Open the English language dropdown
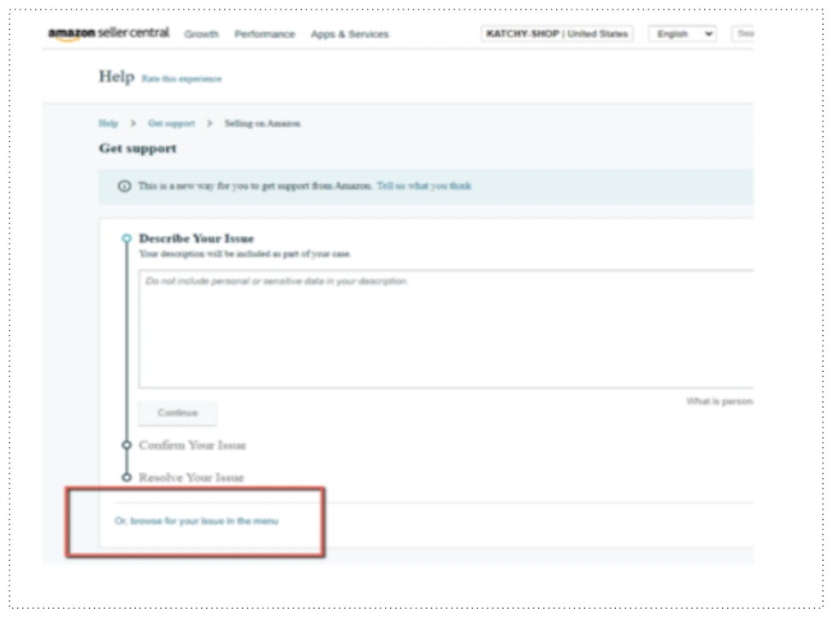This screenshot has width=840, height=631. click(x=683, y=33)
